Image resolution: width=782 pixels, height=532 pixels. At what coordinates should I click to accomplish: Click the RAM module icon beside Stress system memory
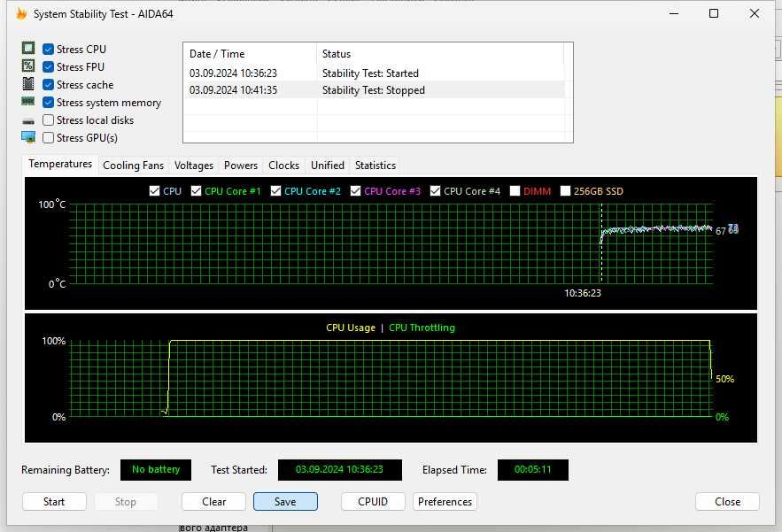[28, 101]
